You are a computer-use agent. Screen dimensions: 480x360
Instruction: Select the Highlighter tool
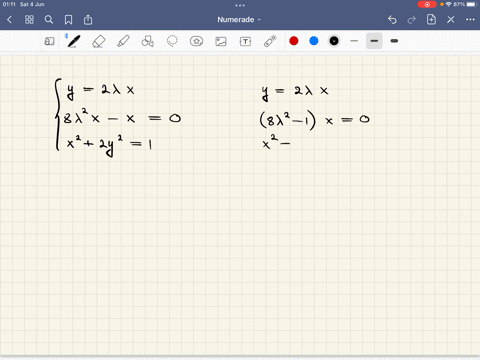[x=123, y=41]
